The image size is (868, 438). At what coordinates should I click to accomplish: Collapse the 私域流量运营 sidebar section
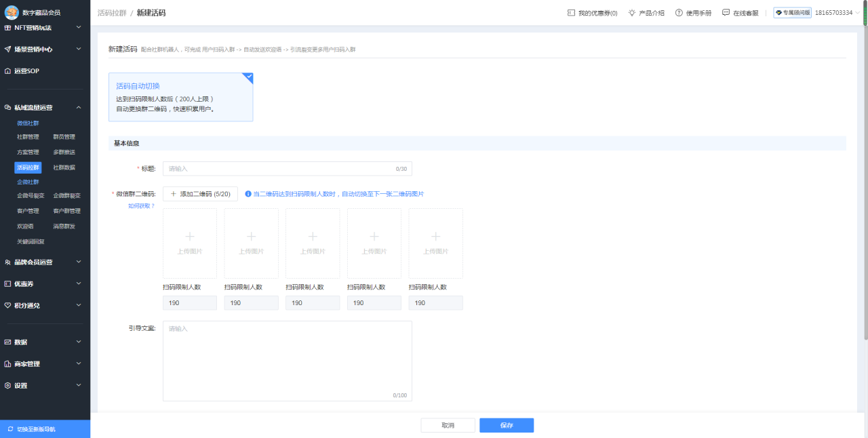(79, 107)
